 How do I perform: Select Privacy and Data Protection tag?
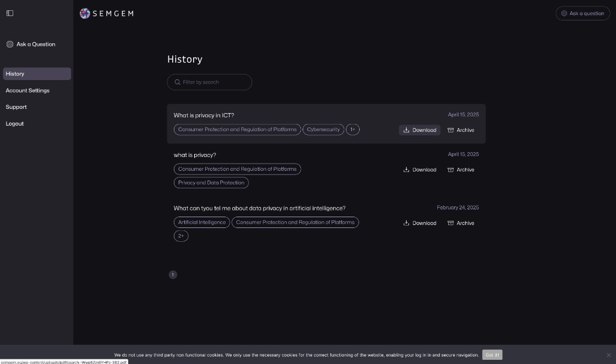click(211, 183)
